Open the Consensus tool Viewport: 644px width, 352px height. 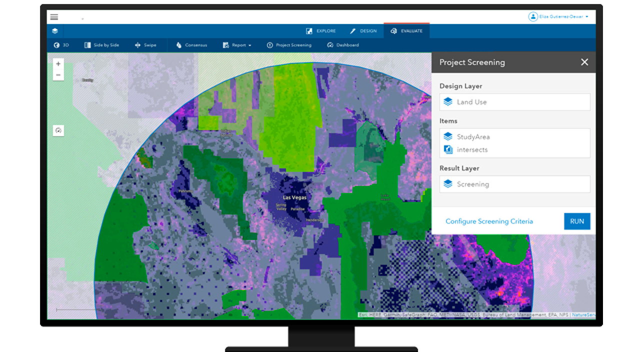coord(191,45)
